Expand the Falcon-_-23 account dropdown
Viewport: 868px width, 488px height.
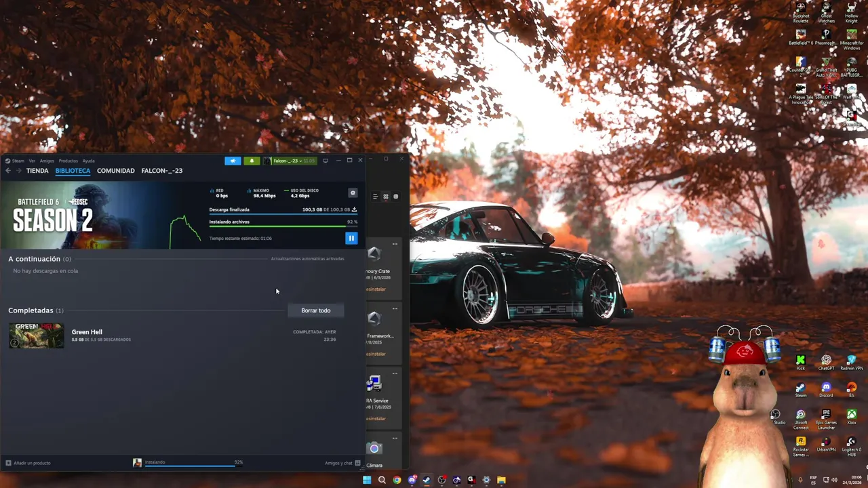point(290,161)
